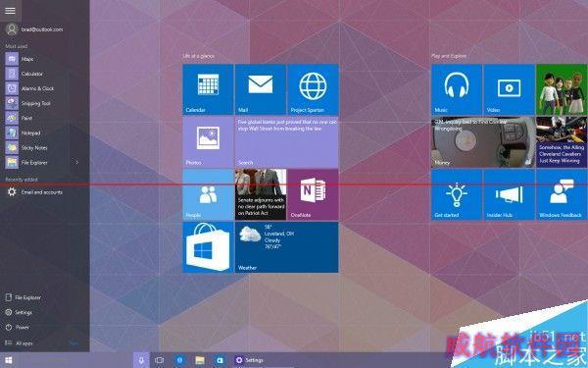Screen dimensions: 588x368
Task: Open the Calendar tile
Action: tap(208, 89)
